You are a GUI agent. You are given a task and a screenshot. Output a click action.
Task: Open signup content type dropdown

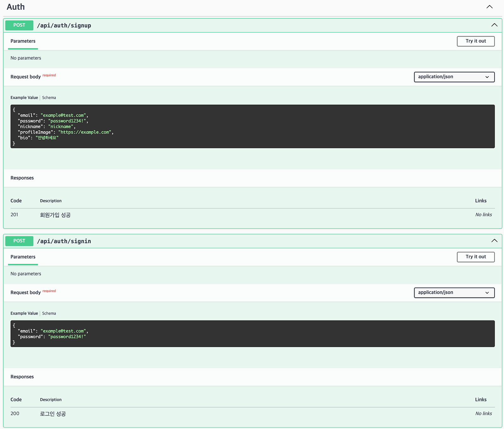point(454,77)
